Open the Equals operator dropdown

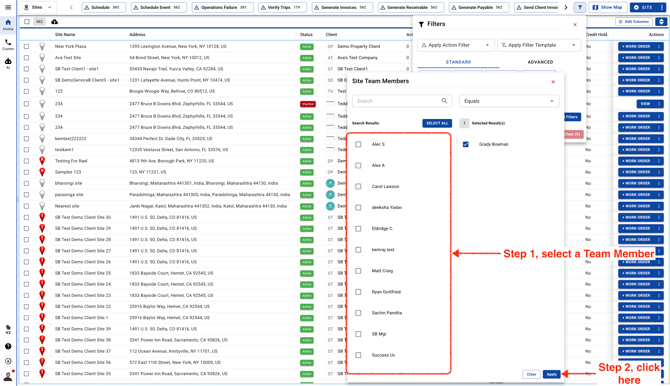click(509, 101)
